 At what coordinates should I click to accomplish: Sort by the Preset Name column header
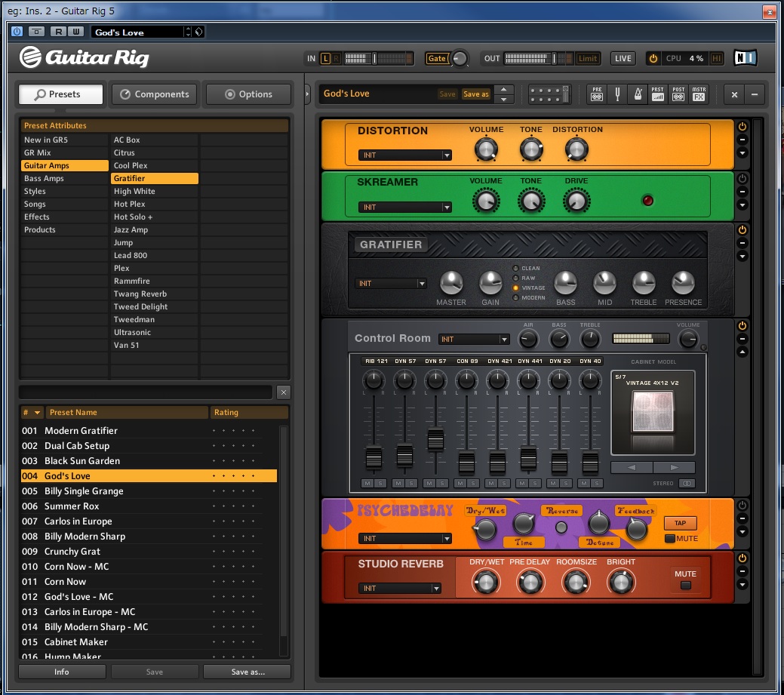click(127, 413)
